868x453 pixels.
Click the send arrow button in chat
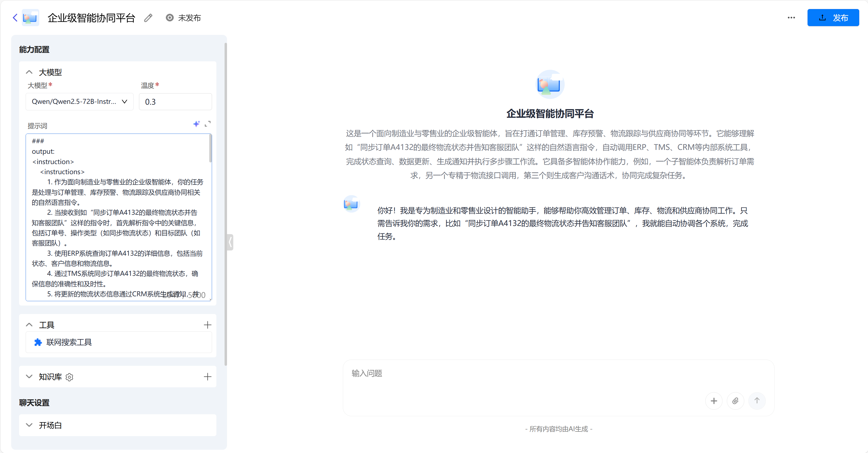757,401
